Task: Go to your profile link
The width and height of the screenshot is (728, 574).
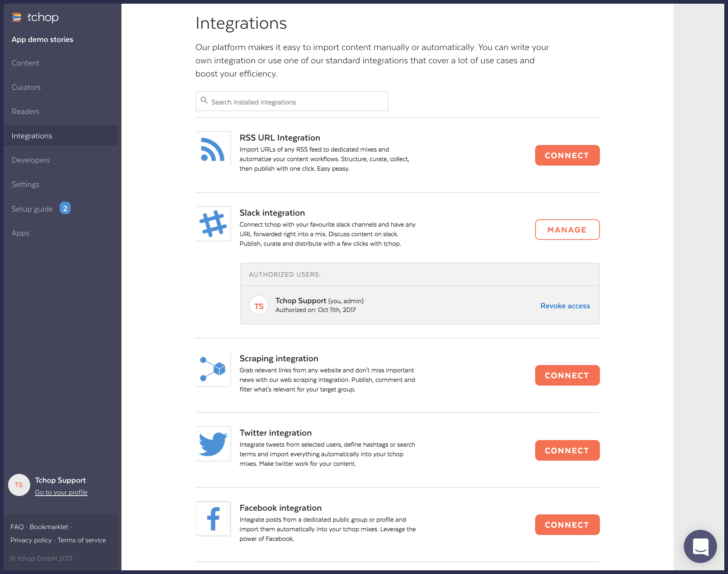Action: [x=61, y=492]
